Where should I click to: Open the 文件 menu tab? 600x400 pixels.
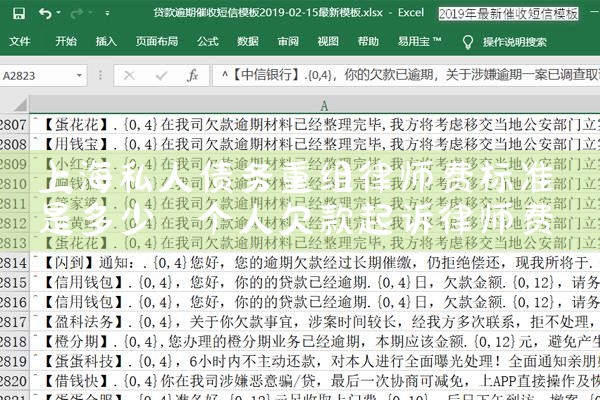(x=20, y=41)
